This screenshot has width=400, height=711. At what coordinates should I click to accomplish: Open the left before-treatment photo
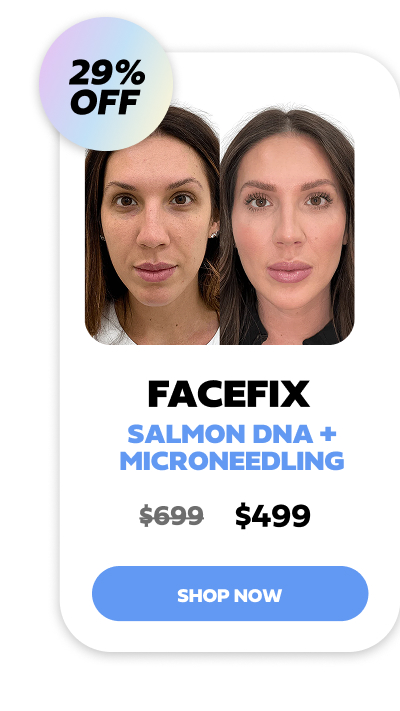click(x=152, y=226)
